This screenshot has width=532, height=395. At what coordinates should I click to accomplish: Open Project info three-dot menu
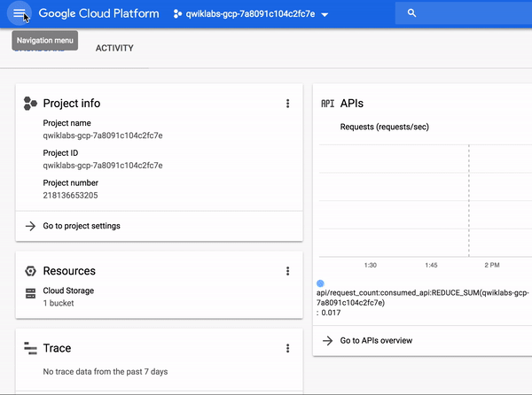287,104
